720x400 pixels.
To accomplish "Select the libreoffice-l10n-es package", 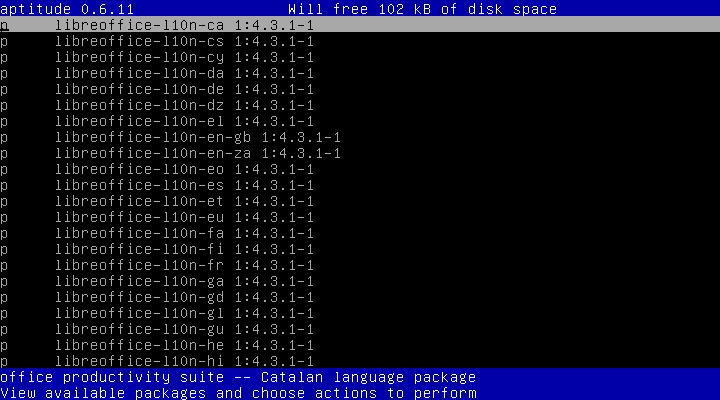I will [x=360, y=185].
